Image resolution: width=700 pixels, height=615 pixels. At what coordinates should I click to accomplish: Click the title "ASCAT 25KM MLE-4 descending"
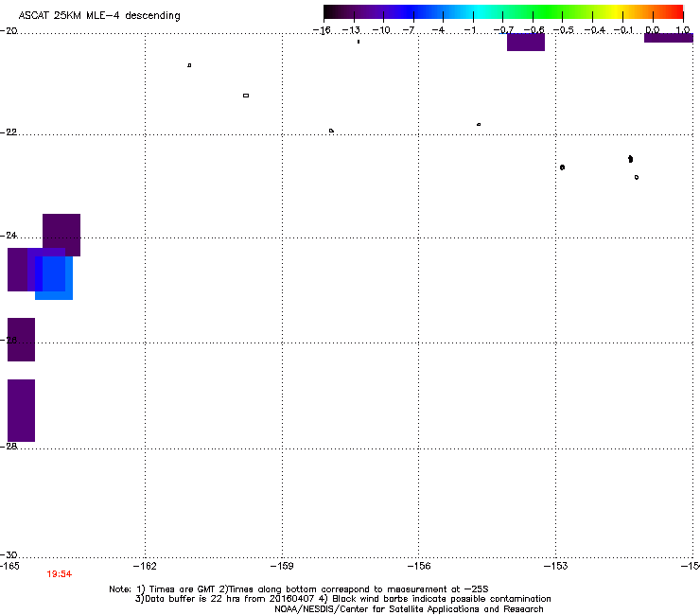99,16
